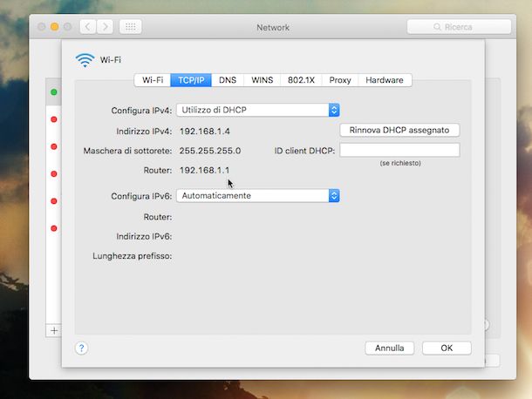Click the Maschera di sottorete label
Screen dimensions: 532x399
pos(127,151)
